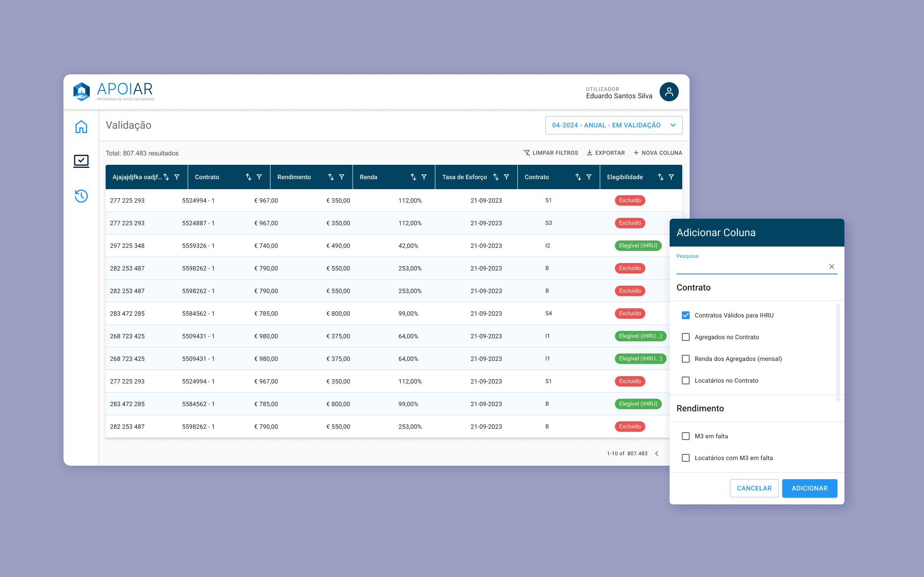Click Exportar in the toolbar

tap(605, 153)
